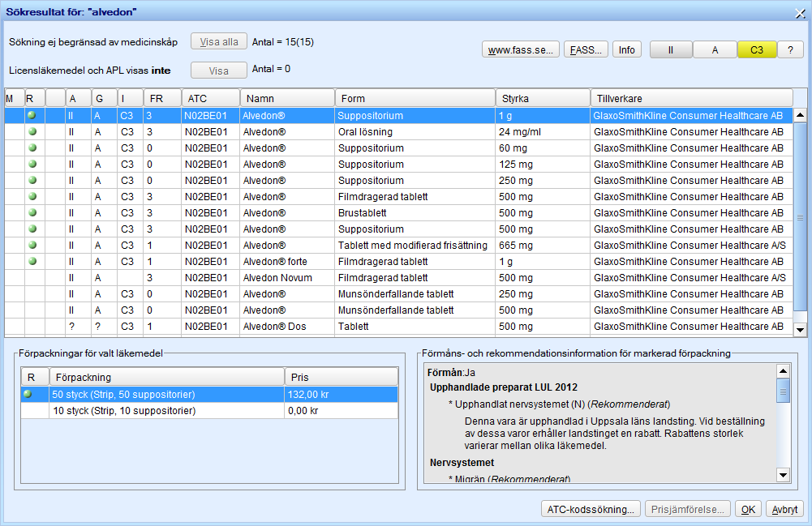This screenshot has height=526, width=812.
Task: Click green dot in Suppositorium 250 mg row
Action: click(32, 181)
